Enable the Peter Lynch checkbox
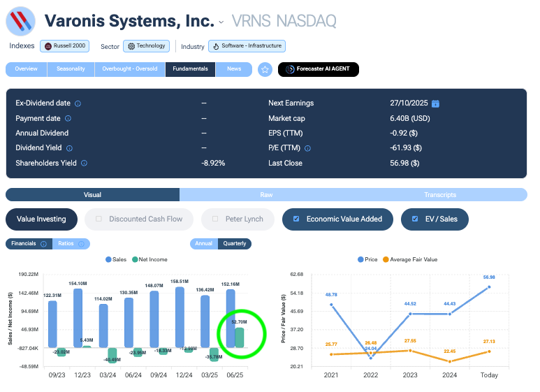The image size is (540, 392). point(215,219)
